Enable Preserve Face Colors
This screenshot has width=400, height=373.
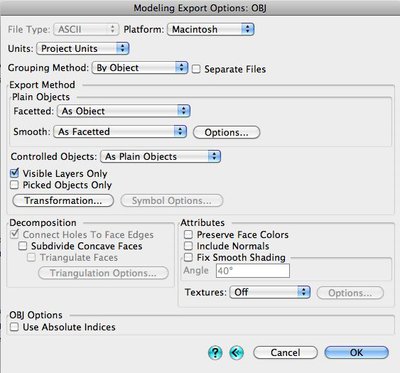[188, 235]
